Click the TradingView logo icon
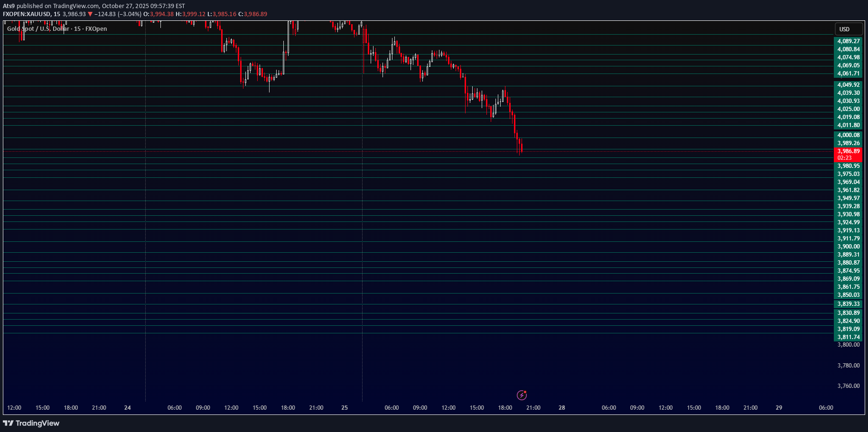Image resolution: width=868 pixels, height=432 pixels. [9, 423]
